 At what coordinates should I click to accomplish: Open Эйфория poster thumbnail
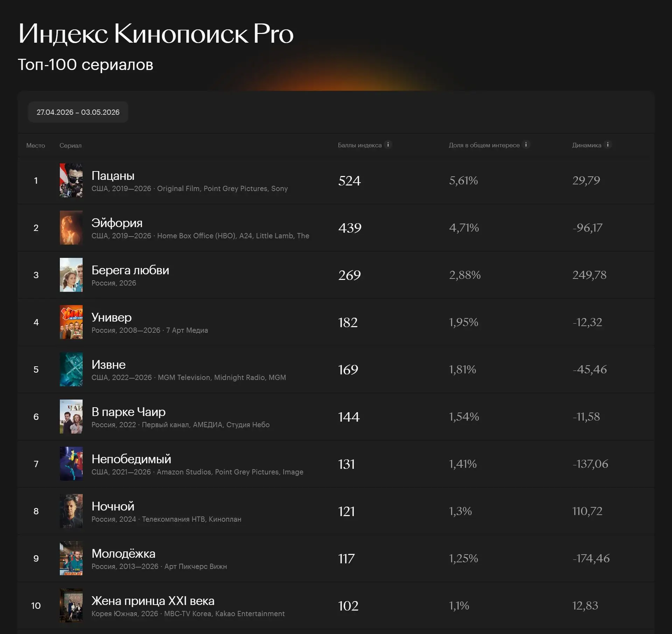pyautogui.click(x=71, y=227)
